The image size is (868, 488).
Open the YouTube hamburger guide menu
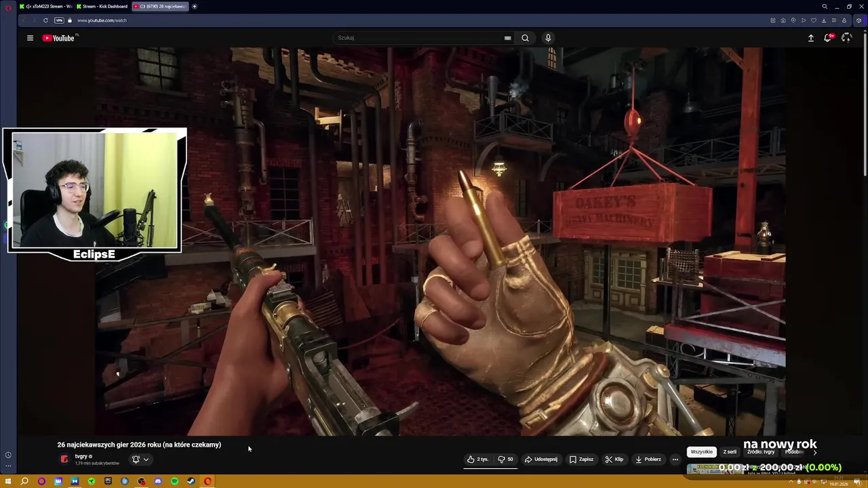pyautogui.click(x=30, y=38)
